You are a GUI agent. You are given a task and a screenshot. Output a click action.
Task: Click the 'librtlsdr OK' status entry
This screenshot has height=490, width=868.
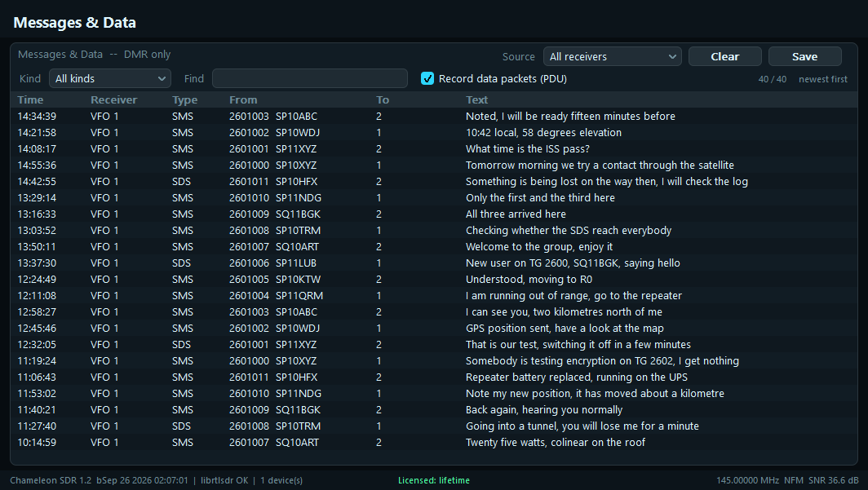click(225, 480)
